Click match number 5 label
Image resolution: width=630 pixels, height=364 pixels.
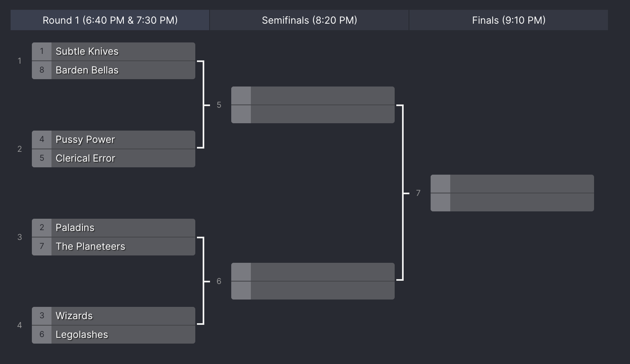(x=219, y=105)
